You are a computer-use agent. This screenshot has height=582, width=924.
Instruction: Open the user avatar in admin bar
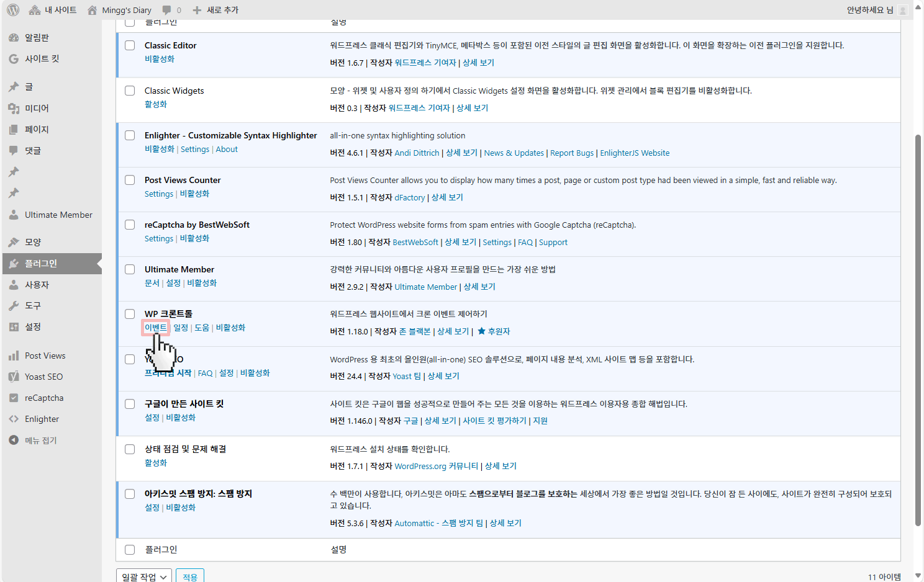pos(903,10)
